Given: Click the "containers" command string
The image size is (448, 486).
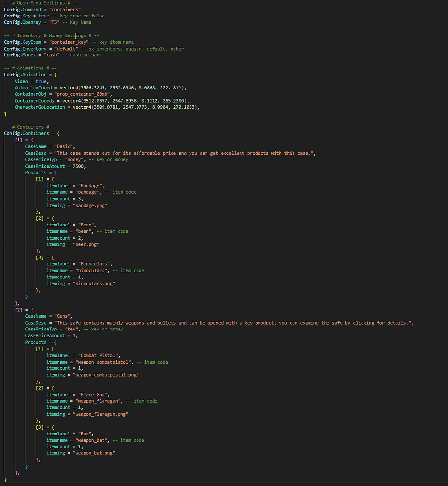Looking at the screenshot, I should point(65,9).
